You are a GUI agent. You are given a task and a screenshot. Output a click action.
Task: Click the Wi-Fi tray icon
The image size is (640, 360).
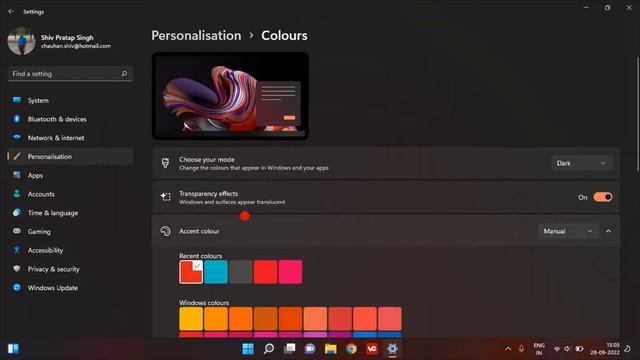click(x=557, y=349)
